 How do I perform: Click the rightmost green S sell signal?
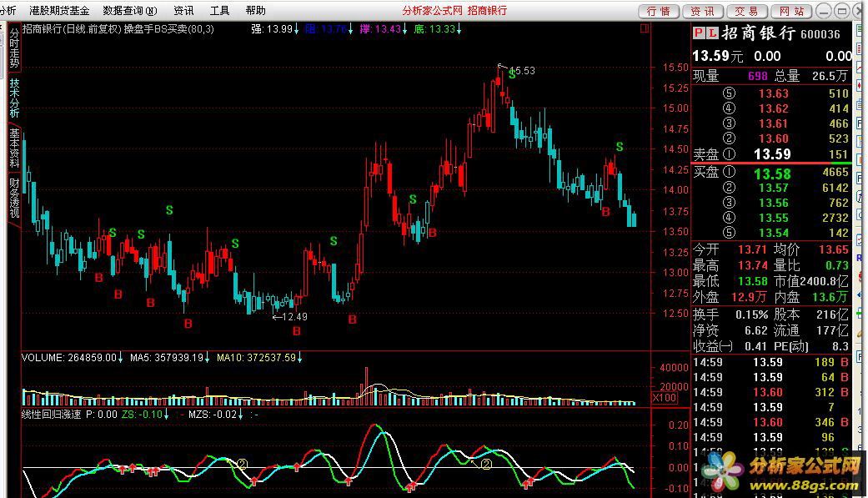click(x=620, y=147)
